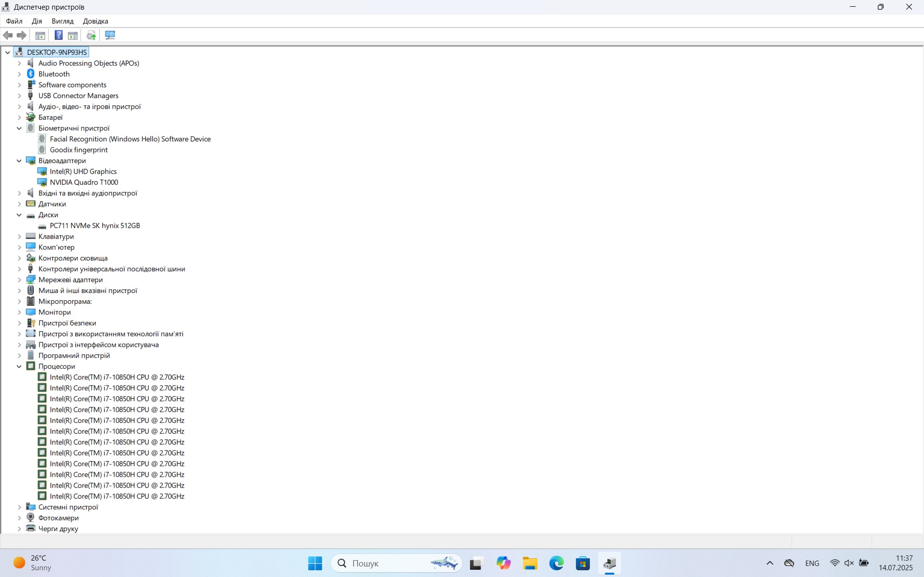Viewport: 924px width, 577px height.
Task: Select Intel(R) UHD Graphics device
Action: (x=83, y=171)
